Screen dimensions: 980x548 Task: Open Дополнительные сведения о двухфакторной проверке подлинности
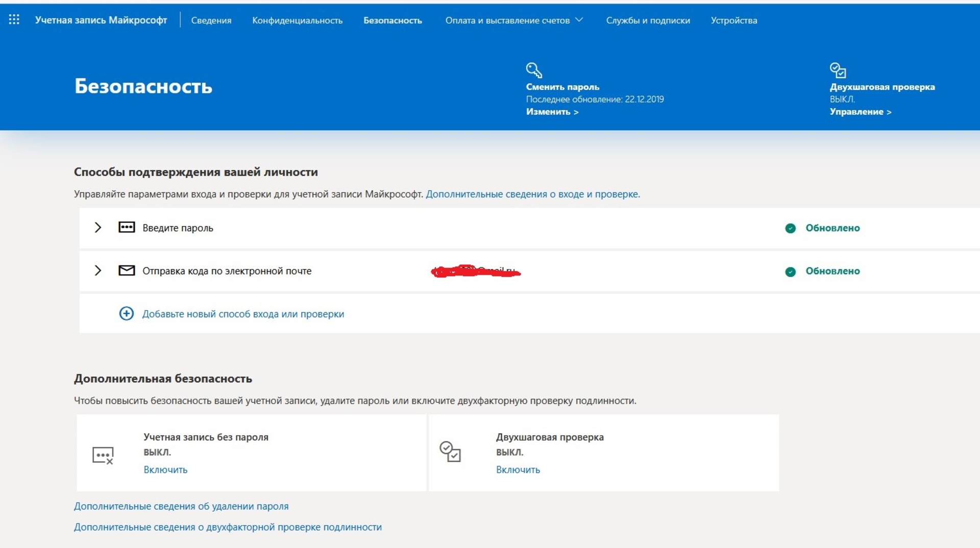click(x=228, y=527)
